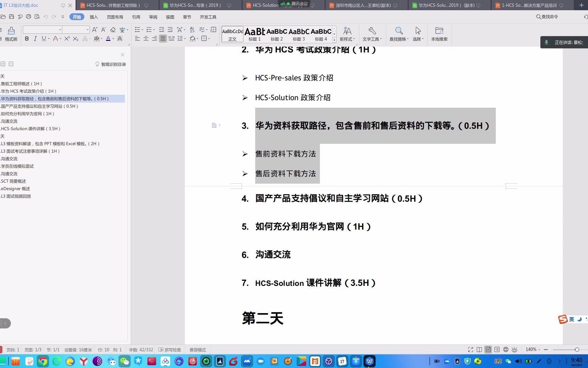Open the 页面布局 ribbon tab
The width and height of the screenshot is (588, 368).
pyautogui.click(x=115, y=17)
